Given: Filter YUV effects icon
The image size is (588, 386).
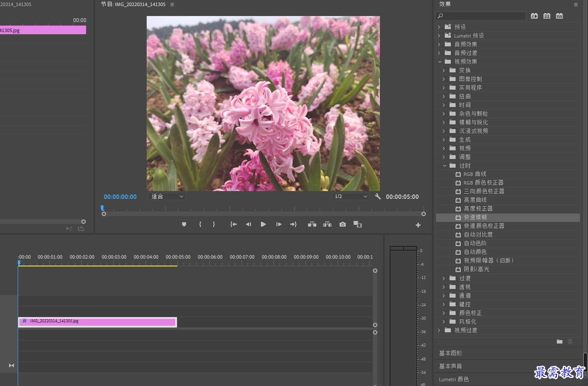Looking at the screenshot, I should pos(559,16).
